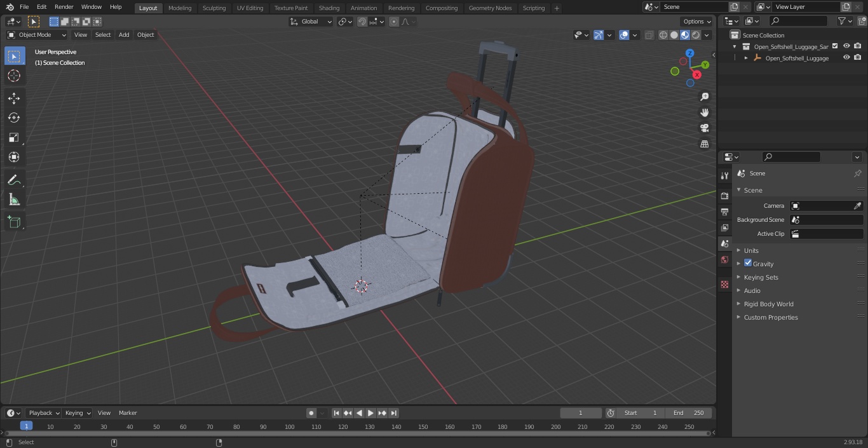Disable Open_Softshell_Luggage in renders
The height and width of the screenshot is (448, 868).
(858, 58)
